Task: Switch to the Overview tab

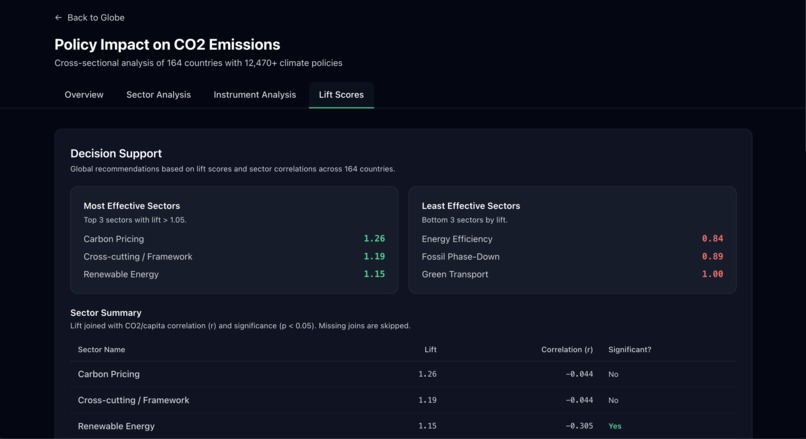Action: pyautogui.click(x=84, y=95)
